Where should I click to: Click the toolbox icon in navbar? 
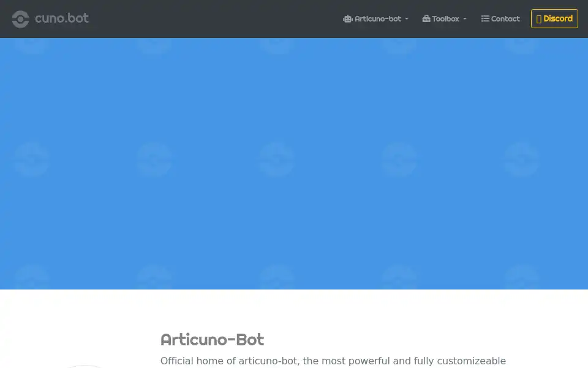426,19
